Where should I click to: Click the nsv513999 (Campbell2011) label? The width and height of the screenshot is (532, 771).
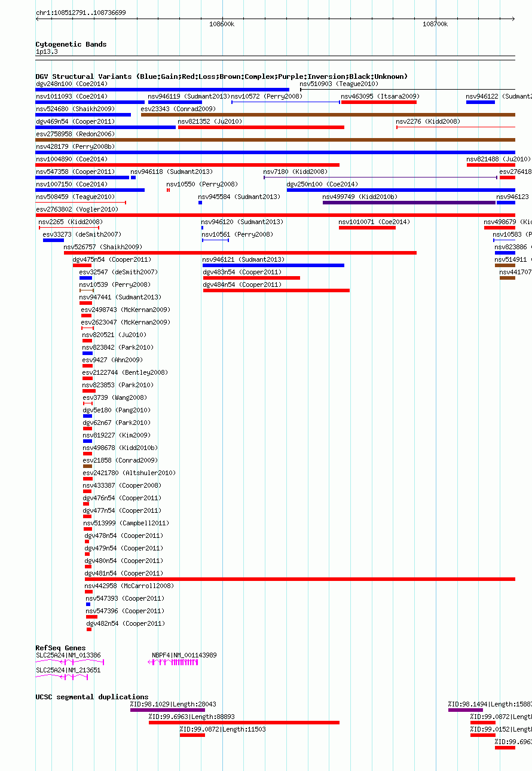coord(126,523)
